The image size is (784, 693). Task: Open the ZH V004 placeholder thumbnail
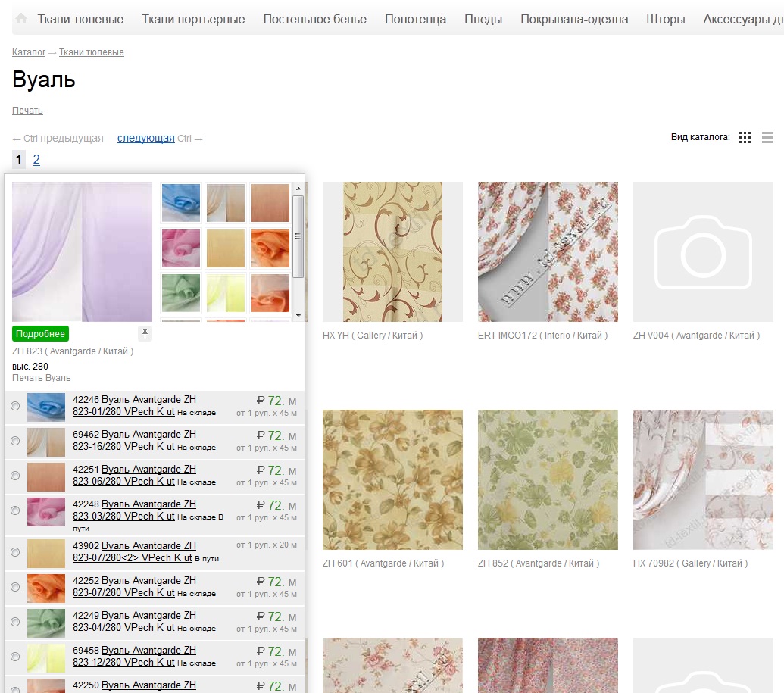coord(703,251)
